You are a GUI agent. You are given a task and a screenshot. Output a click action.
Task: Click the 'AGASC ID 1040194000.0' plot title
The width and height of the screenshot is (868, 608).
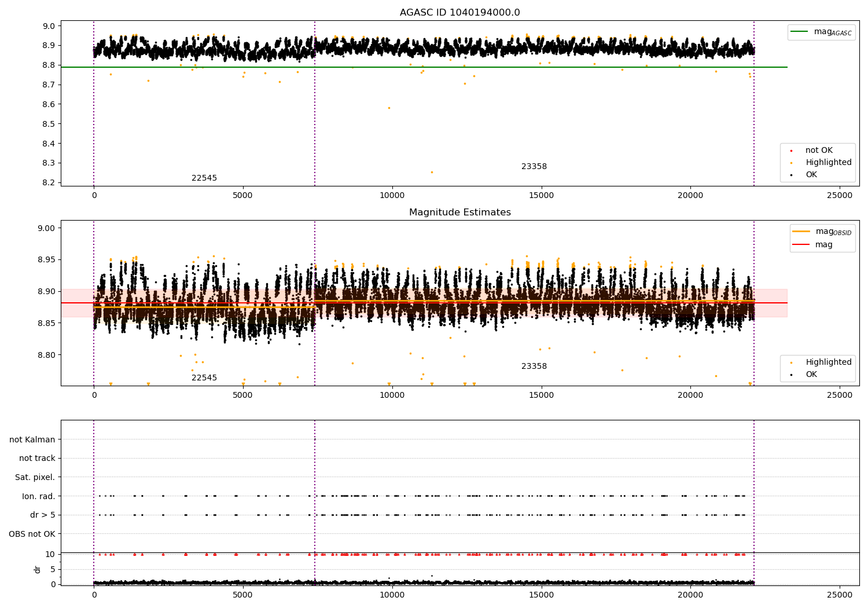[x=459, y=13]
